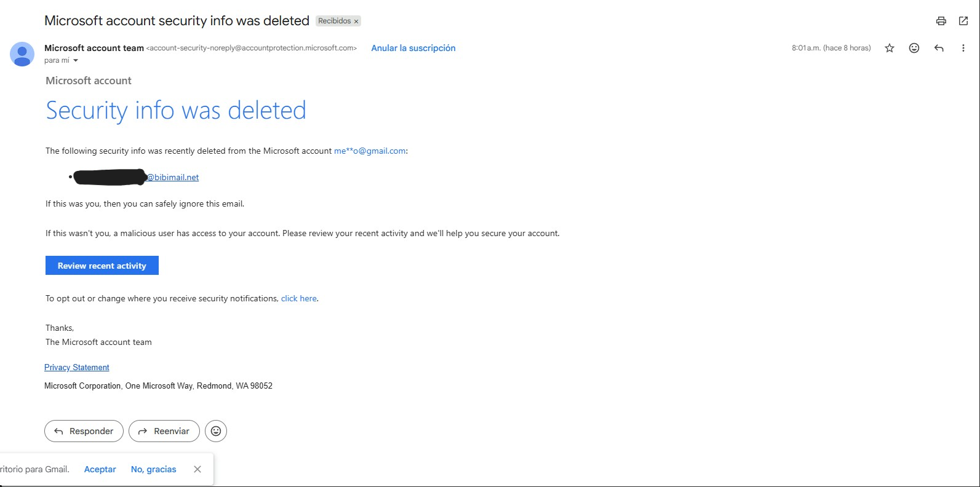Reply using the header arrow icon

pos(939,48)
